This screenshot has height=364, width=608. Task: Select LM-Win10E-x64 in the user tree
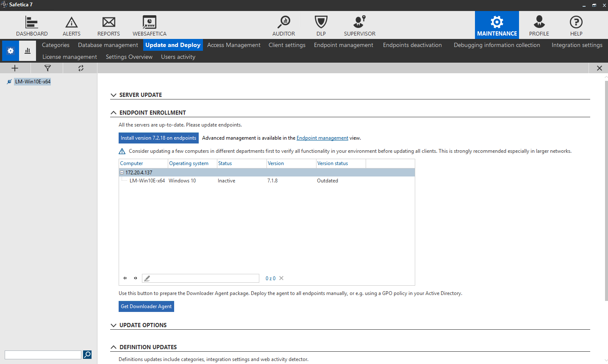coord(33,82)
